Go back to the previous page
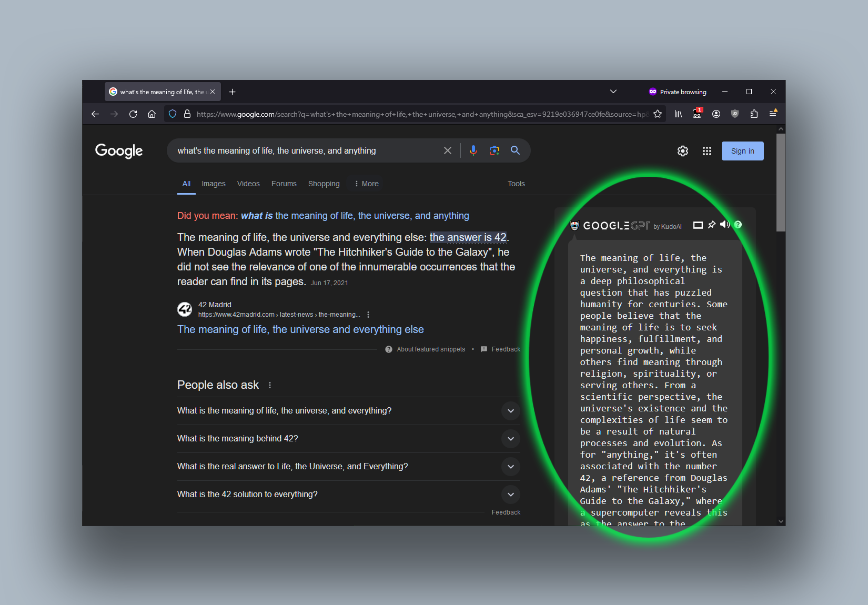868x605 pixels. pyautogui.click(x=95, y=114)
